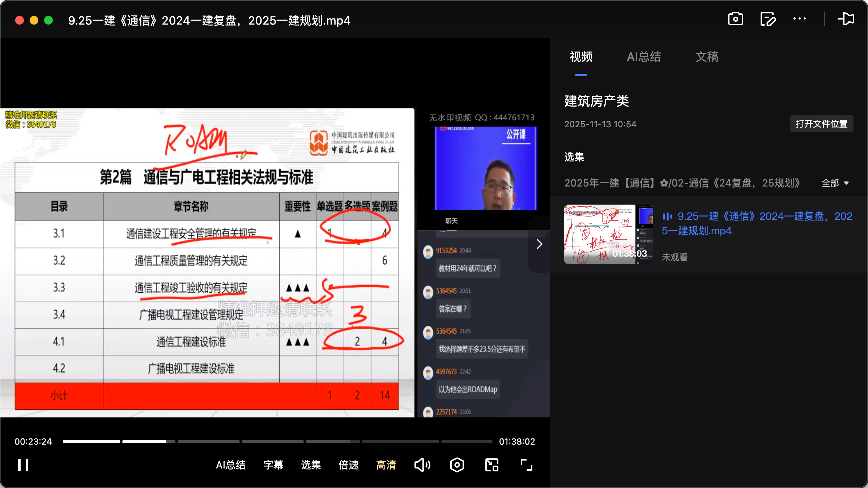Toggle subtitles with 字幕
Screen dimensions: 868x488
(x=273, y=465)
